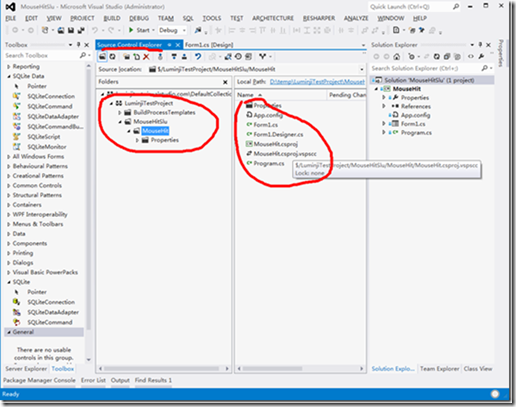Toggle Preview Selected Items eye icon
The width and height of the screenshot is (516, 407).
pyautogui.click(x=471, y=57)
